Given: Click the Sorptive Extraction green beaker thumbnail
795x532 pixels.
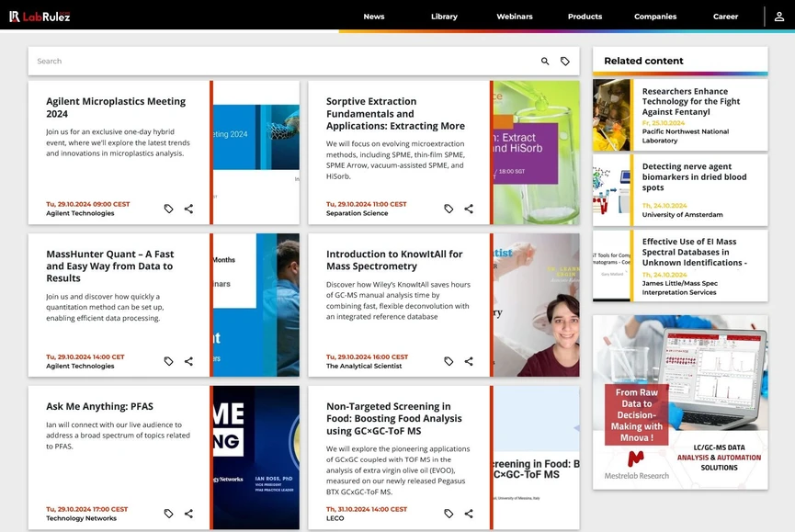Looking at the screenshot, I should click(x=537, y=153).
